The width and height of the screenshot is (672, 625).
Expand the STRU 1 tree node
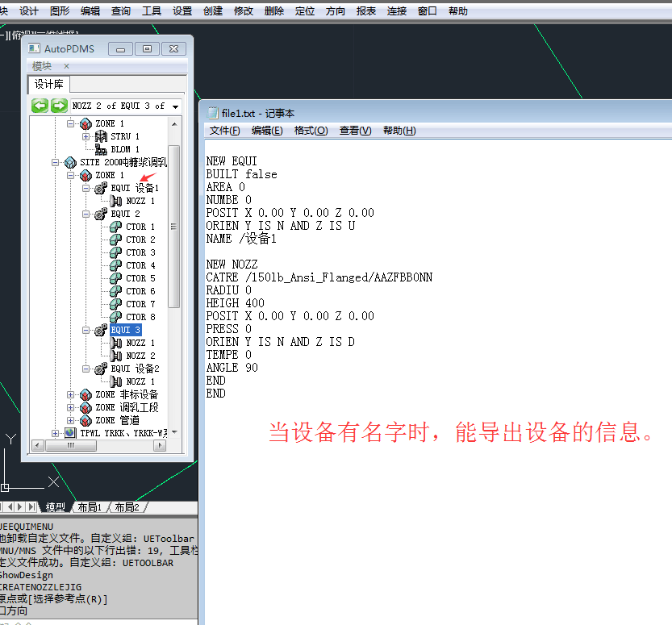tap(86, 136)
